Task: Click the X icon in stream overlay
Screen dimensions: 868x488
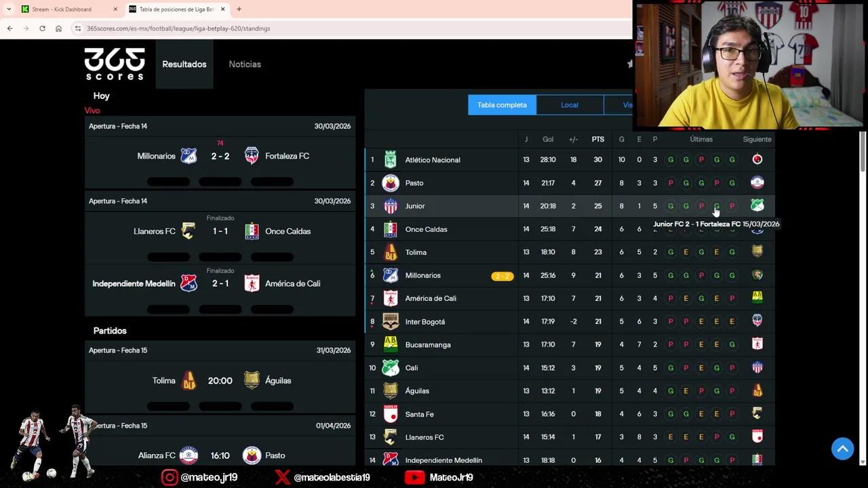Action: 282,477
